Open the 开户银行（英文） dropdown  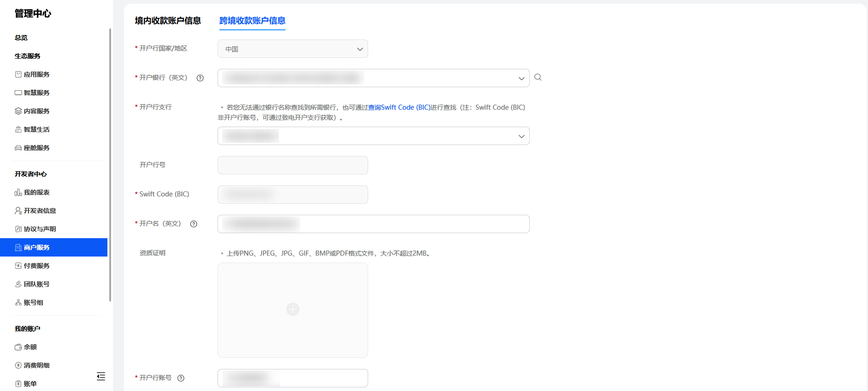click(374, 78)
